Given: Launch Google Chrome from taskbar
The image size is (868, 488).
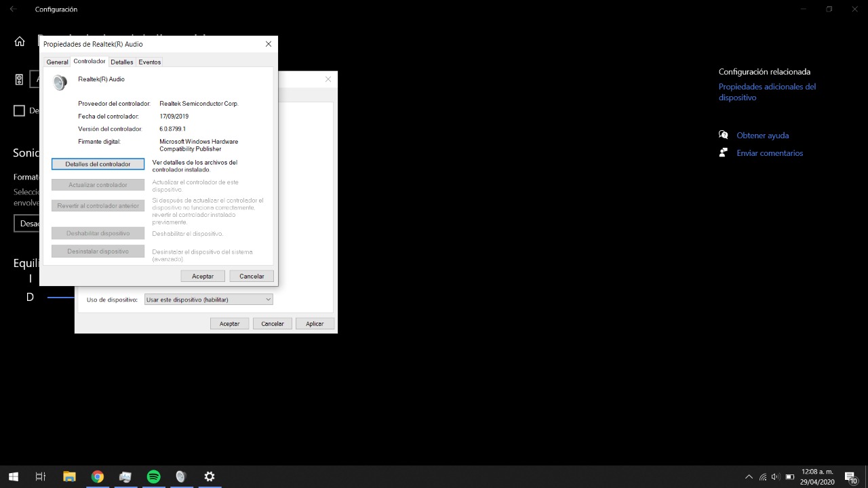Looking at the screenshot, I should click(x=98, y=476).
